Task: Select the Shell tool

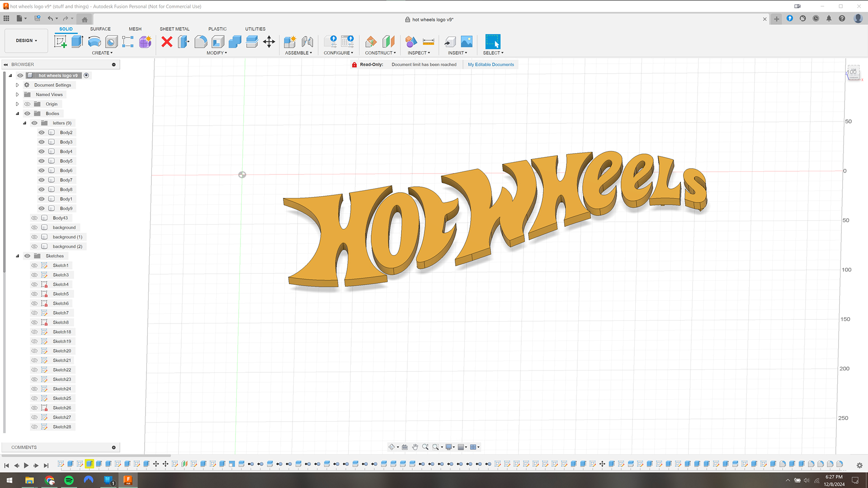Action: click(218, 42)
